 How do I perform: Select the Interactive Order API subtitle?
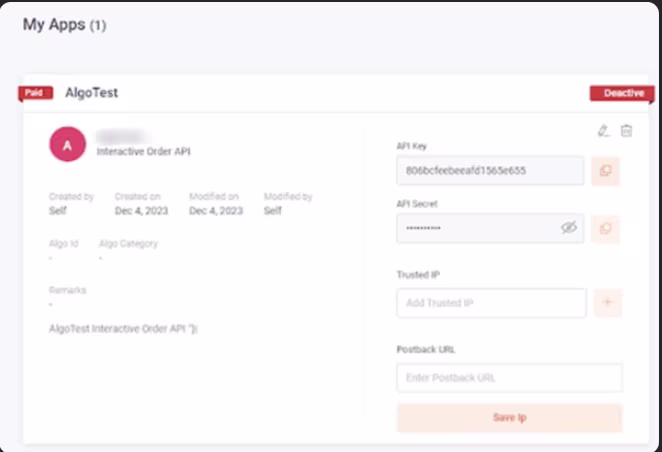143,152
